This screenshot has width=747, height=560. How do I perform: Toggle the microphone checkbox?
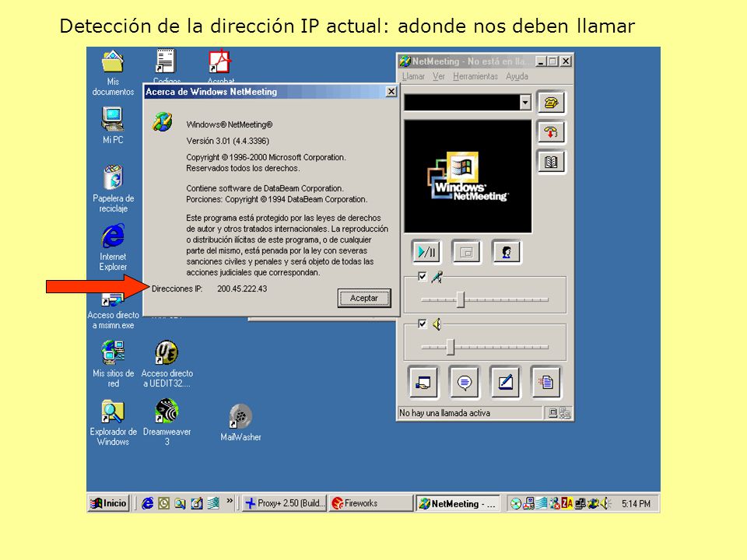(x=422, y=276)
